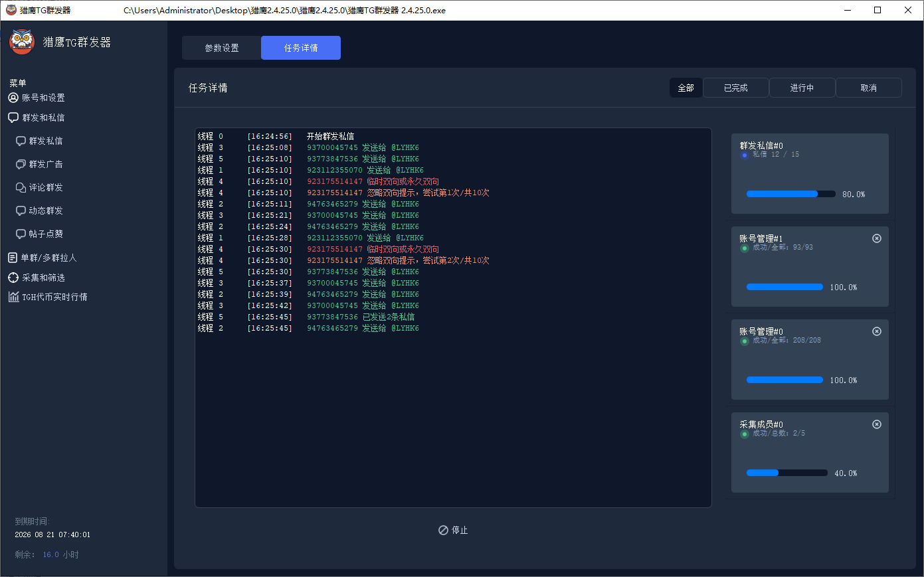Click the 采集和筛选 target icon

(13, 278)
